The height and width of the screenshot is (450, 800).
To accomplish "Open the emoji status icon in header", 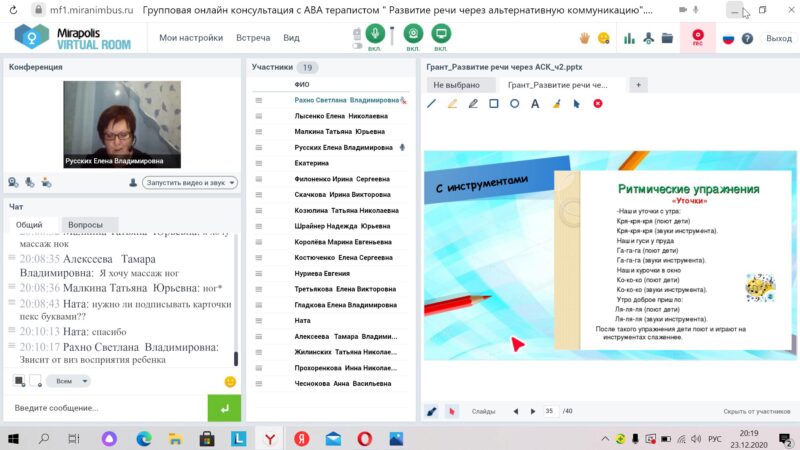I will click(604, 38).
